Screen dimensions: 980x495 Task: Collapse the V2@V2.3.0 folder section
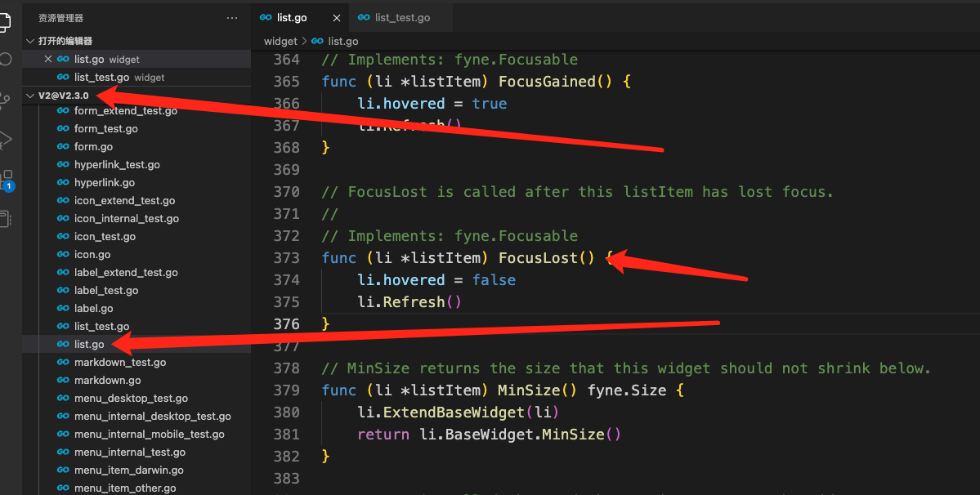tap(136, 96)
